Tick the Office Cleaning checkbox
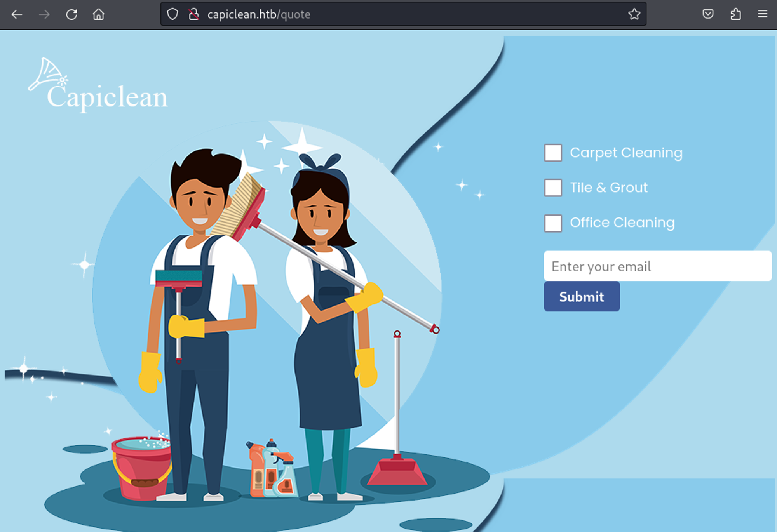 (x=553, y=223)
